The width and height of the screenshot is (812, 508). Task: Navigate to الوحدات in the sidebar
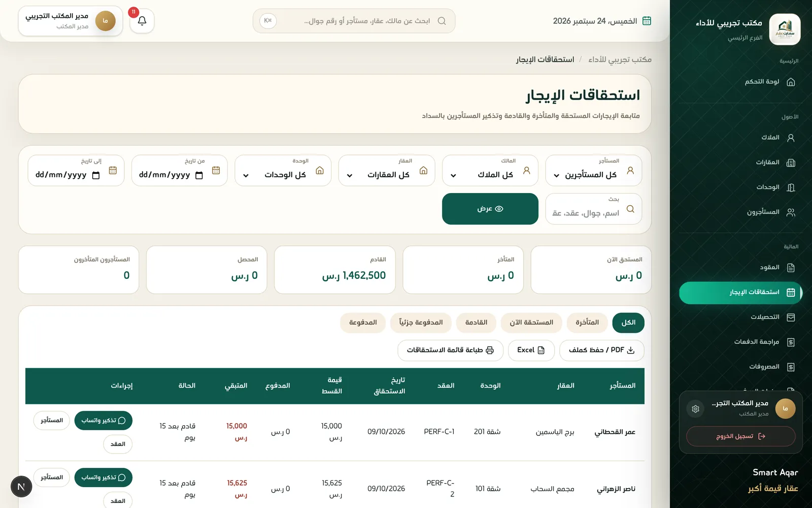tap(740, 187)
